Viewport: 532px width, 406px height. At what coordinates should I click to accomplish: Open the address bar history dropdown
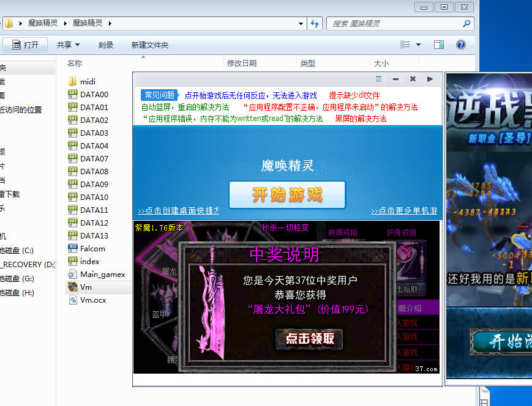click(301, 24)
